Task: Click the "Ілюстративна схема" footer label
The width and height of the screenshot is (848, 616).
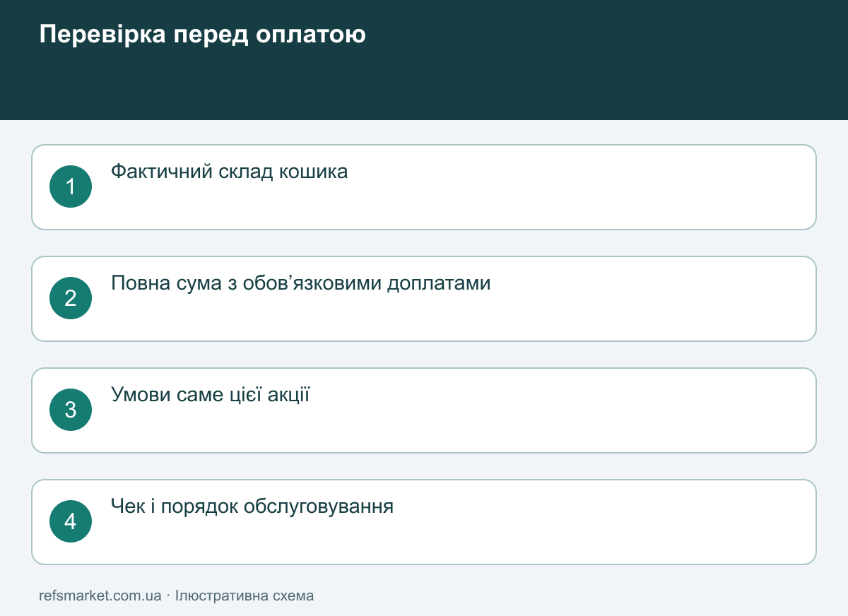Action: tap(245, 596)
